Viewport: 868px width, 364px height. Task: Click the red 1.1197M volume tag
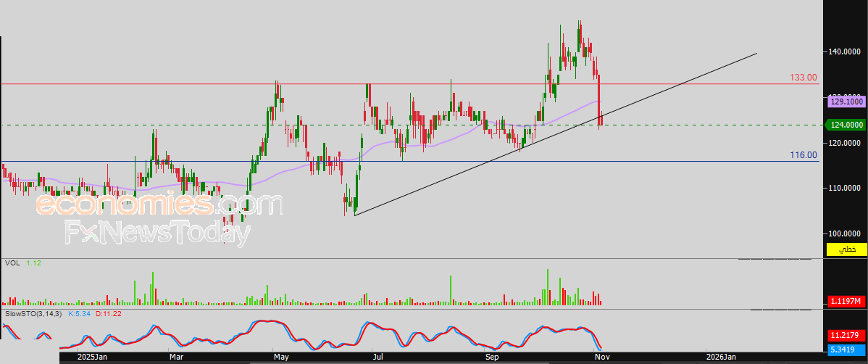coord(847,301)
